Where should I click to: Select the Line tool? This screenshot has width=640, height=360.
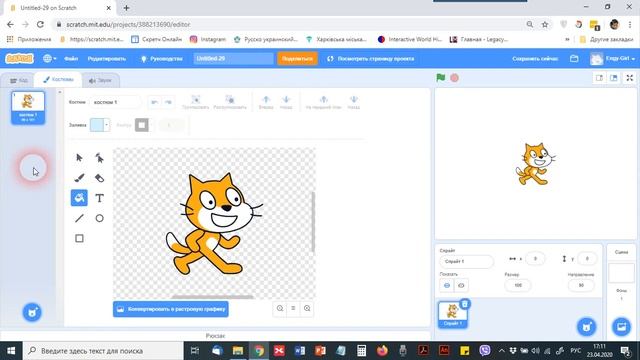79,218
